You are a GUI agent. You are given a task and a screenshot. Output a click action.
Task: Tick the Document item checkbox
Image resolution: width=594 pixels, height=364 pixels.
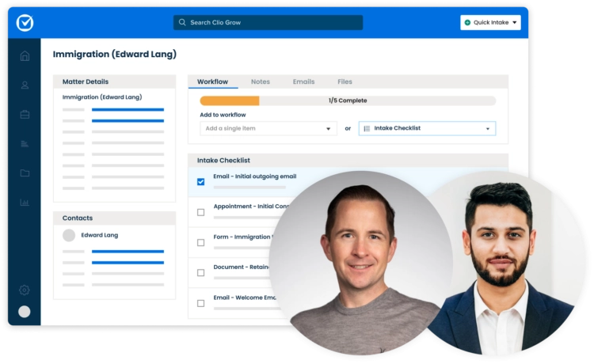coord(200,273)
